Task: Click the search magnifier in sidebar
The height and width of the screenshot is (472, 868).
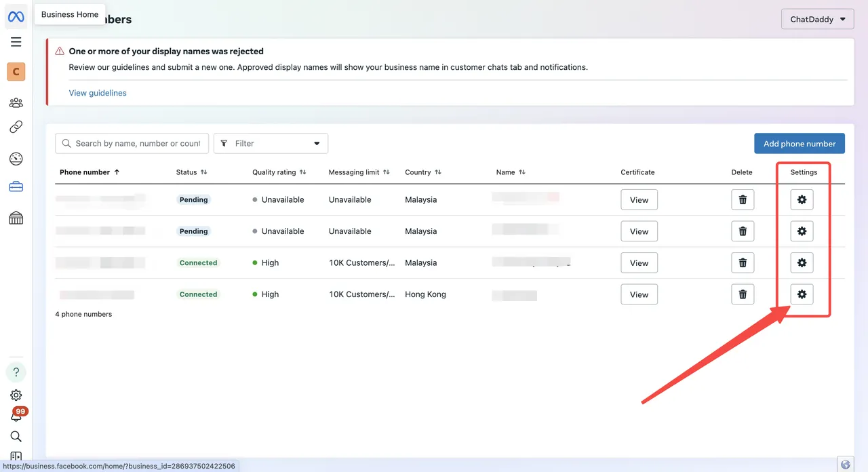Action: coord(16,436)
